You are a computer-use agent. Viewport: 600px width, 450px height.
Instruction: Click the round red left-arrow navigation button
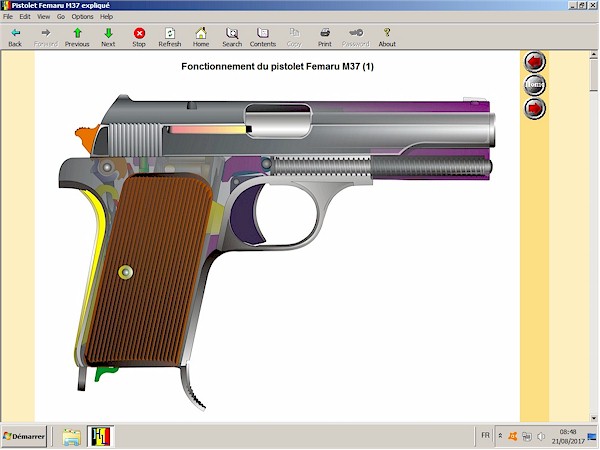point(535,62)
